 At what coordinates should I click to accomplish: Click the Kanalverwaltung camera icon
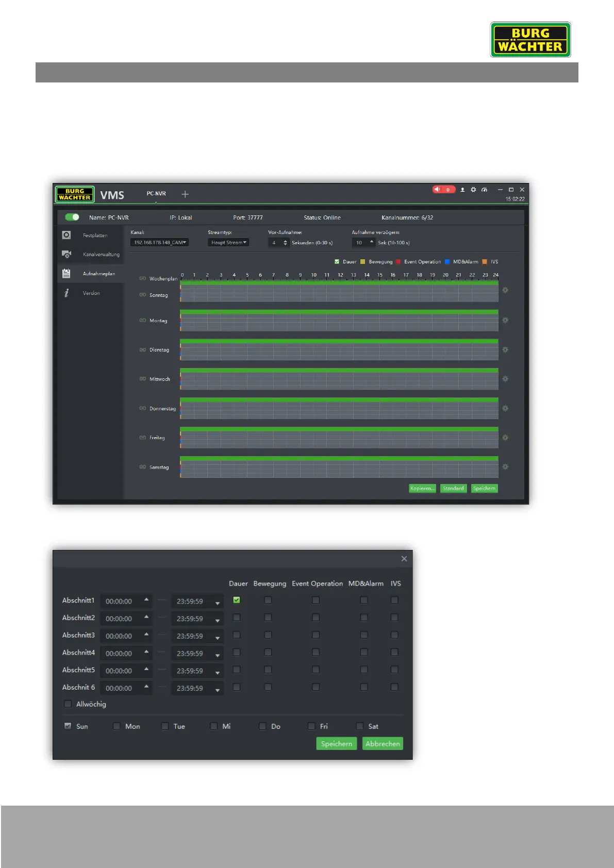[67, 254]
